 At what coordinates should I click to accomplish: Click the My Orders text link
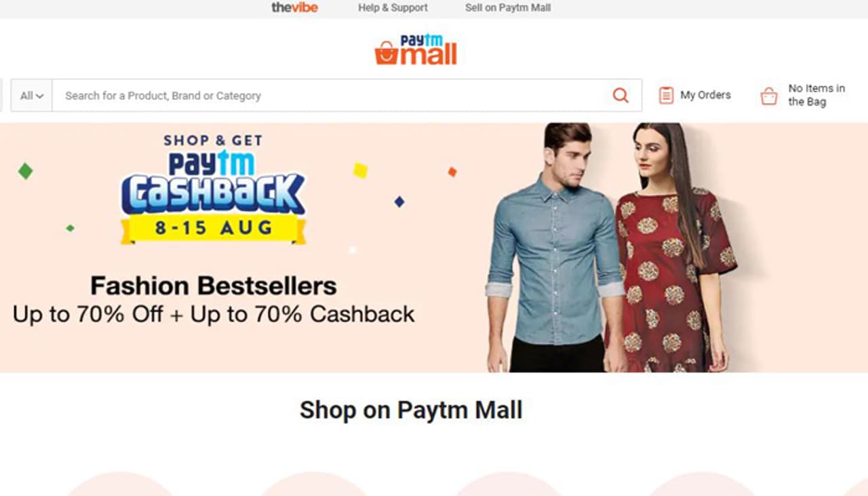point(705,95)
